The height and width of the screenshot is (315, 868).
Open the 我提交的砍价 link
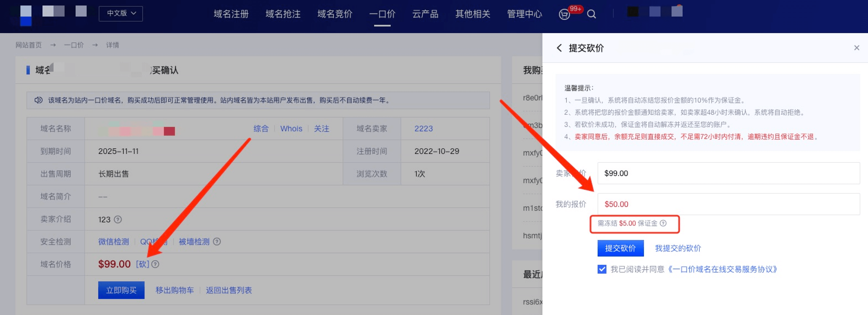(x=678, y=248)
